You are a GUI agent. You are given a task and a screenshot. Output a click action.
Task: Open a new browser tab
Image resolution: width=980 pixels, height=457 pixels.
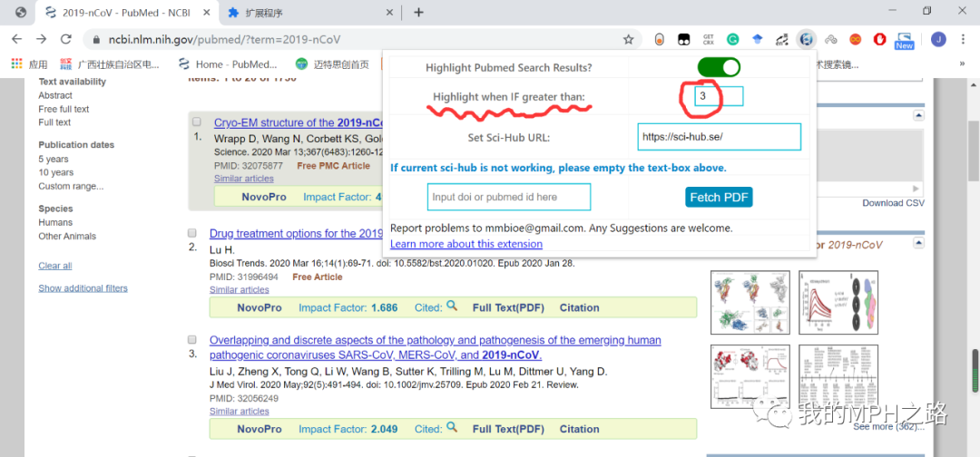[418, 13]
